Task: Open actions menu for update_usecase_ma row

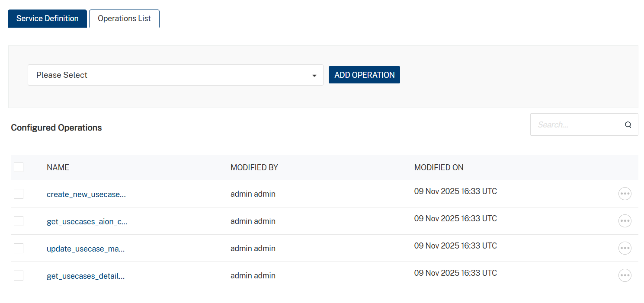Action: tap(625, 248)
